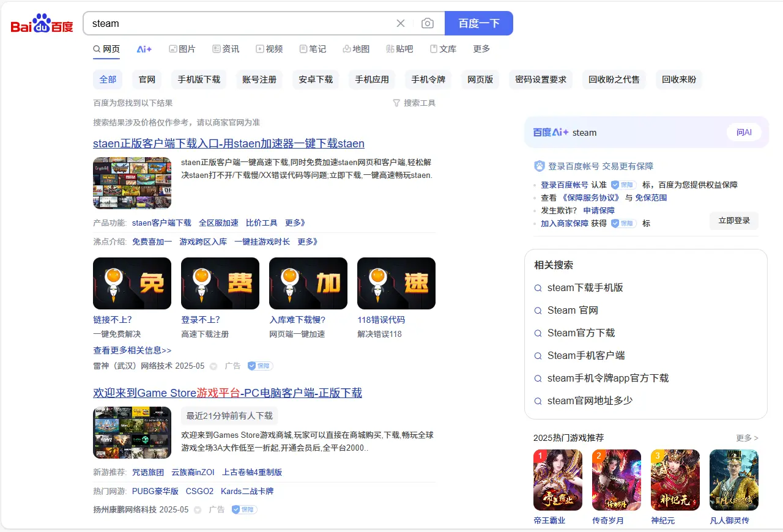Click the 速 rocket thumbnail

tap(396, 283)
